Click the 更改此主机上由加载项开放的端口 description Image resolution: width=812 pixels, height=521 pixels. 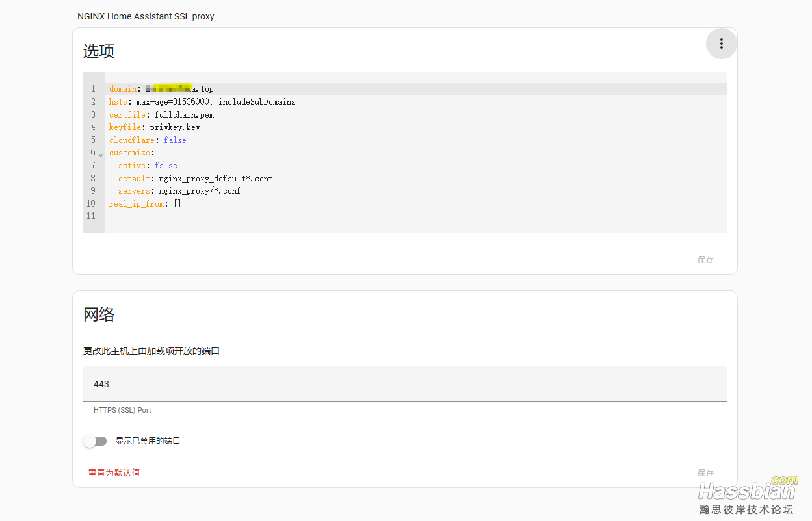coord(151,351)
